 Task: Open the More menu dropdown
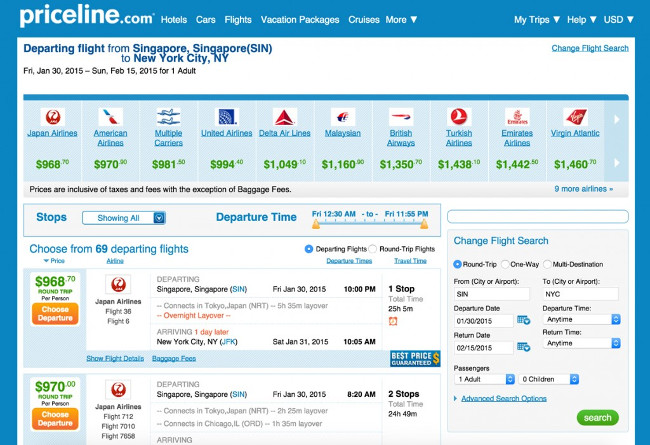click(401, 19)
